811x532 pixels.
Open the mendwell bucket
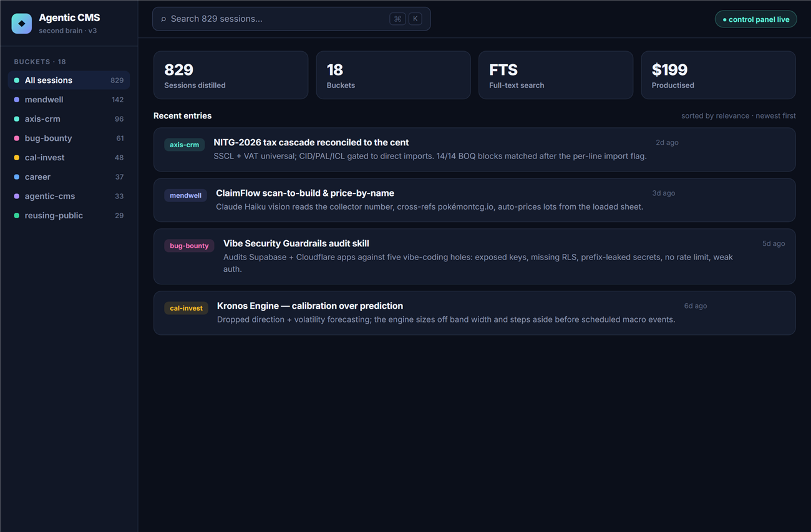point(69,100)
